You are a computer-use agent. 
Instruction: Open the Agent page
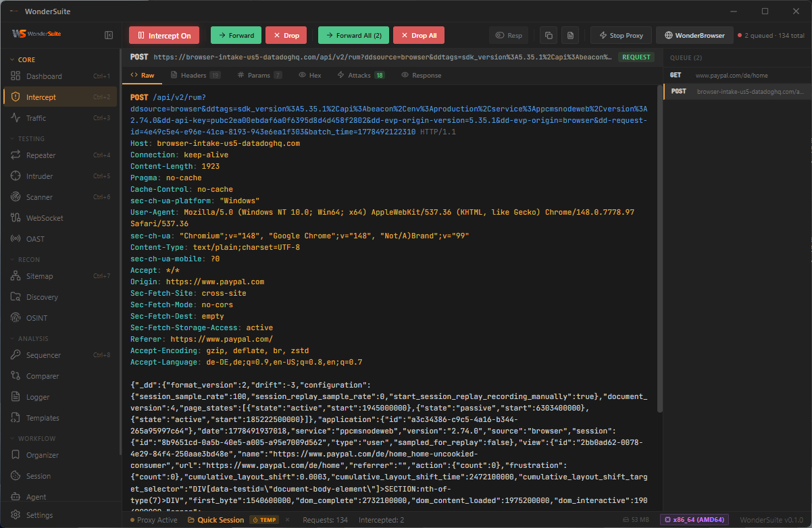pyautogui.click(x=59, y=497)
